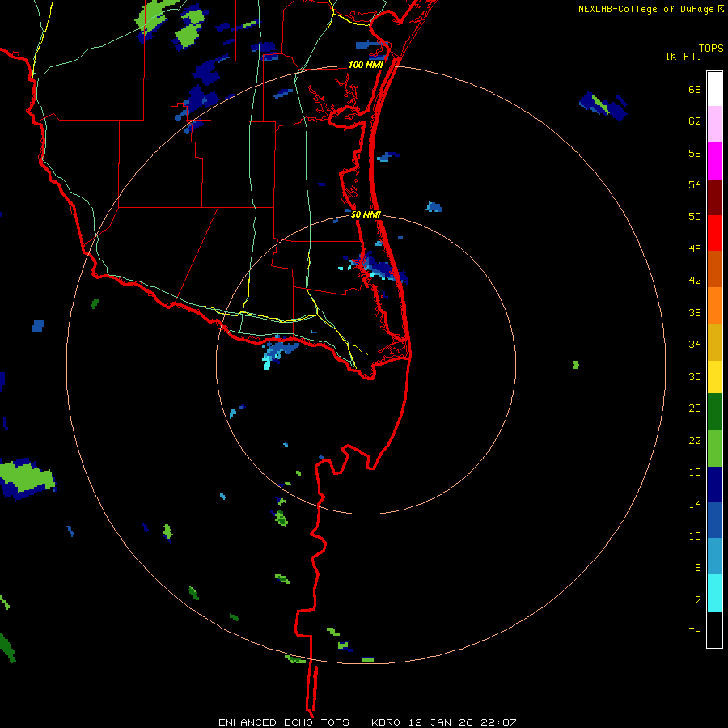
Task: Click legend value 2
Action: tap(698, 600)
